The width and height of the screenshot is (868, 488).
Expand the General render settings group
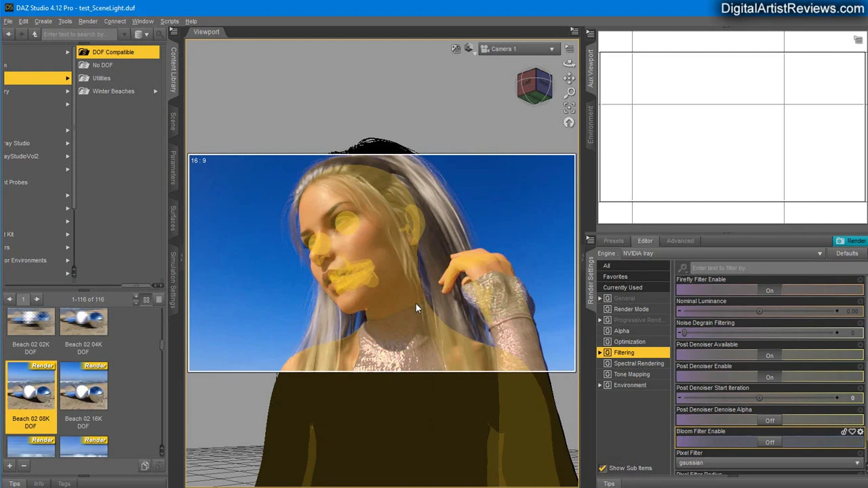click(600, 298)
